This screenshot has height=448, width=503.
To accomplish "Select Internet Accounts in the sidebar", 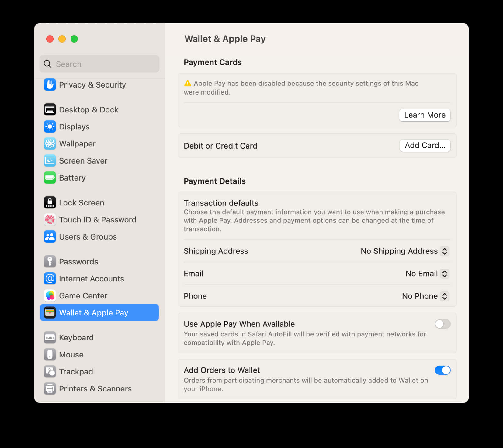I will click(99, 279).
